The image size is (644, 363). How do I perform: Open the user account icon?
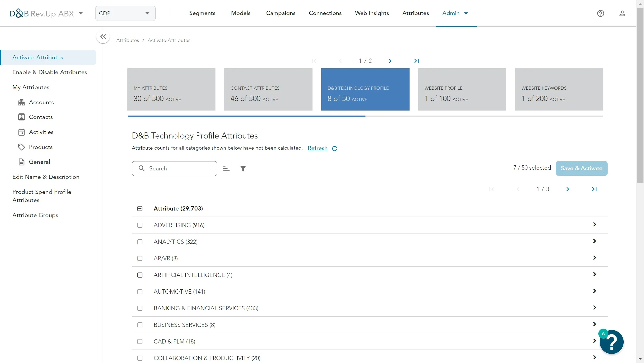point(622,13)
